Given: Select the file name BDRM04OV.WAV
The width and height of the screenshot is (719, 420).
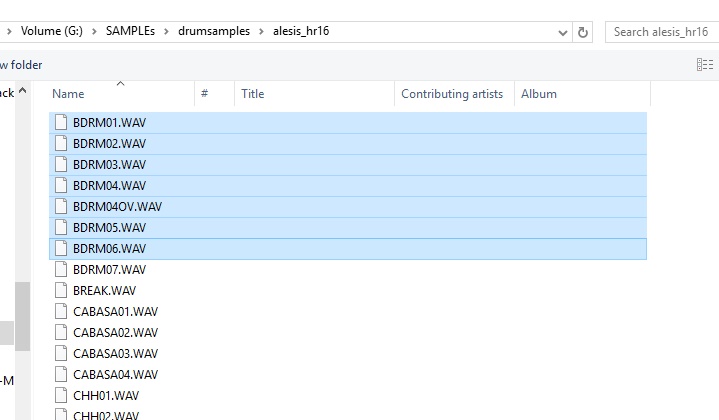Looking at the screenshot, I should [118, 207].
